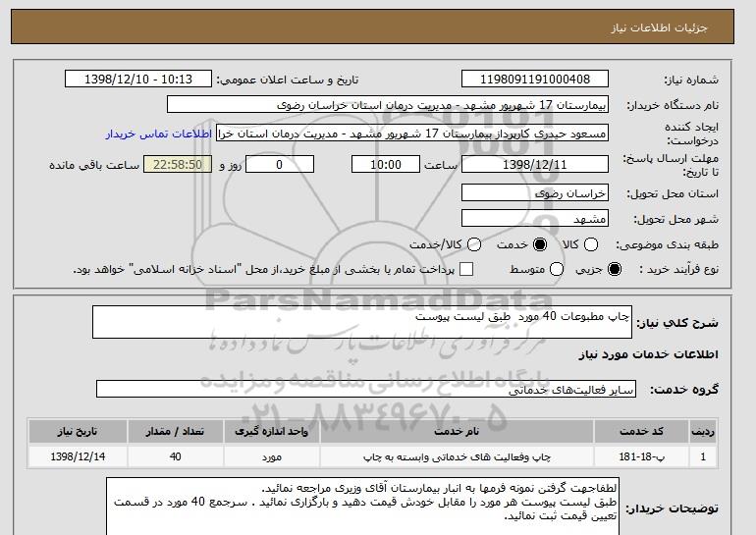Click service code cell پ-18-181
The width and height of the screenshot is (756, 535).
(641, 456)
